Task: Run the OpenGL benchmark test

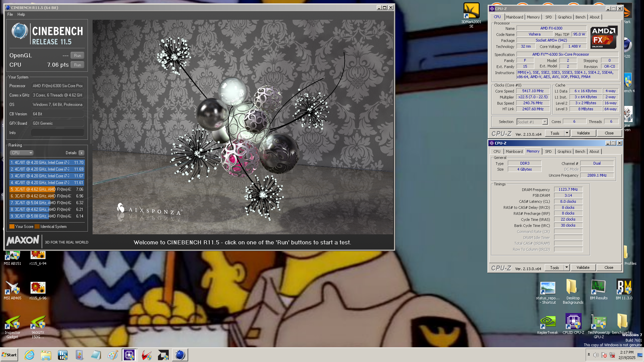Action: 77,56
